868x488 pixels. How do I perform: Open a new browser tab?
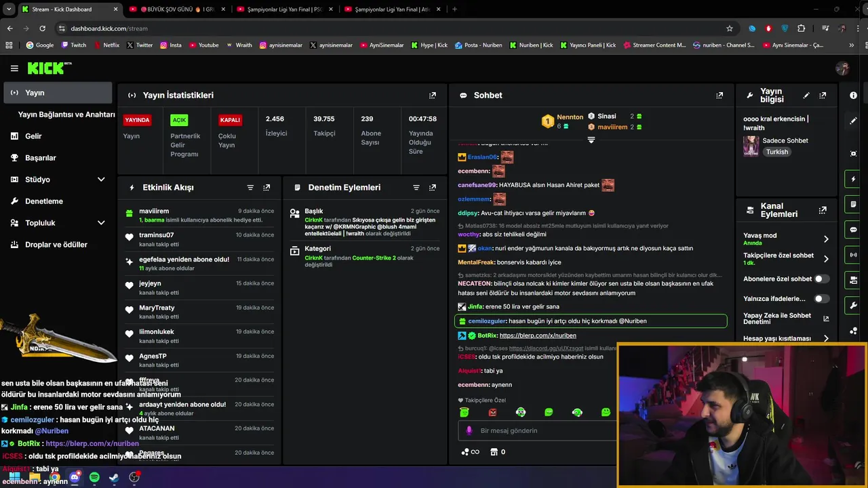click(x=454, y=9)
